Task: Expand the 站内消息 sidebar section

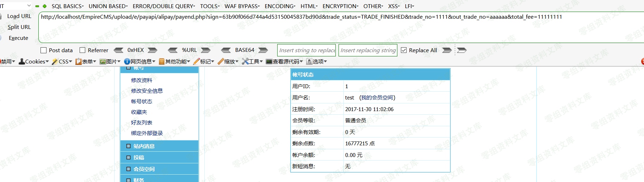Action: pyautogui.click(x=144, y=146)
